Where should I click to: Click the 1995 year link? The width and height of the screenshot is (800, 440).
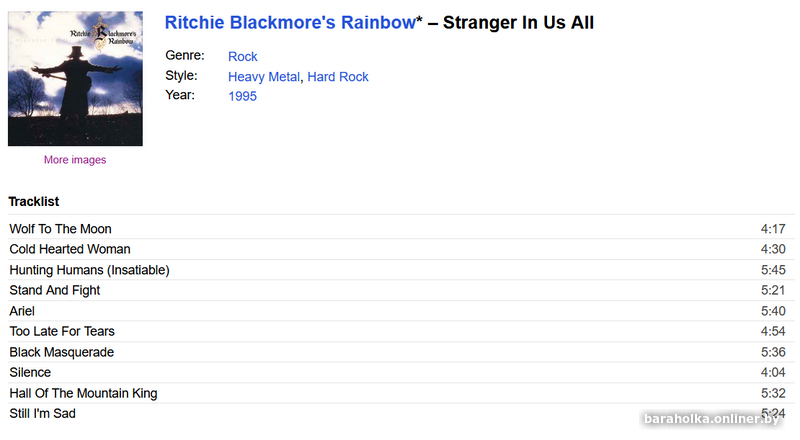pyautogui.click(x=242, y=96)
